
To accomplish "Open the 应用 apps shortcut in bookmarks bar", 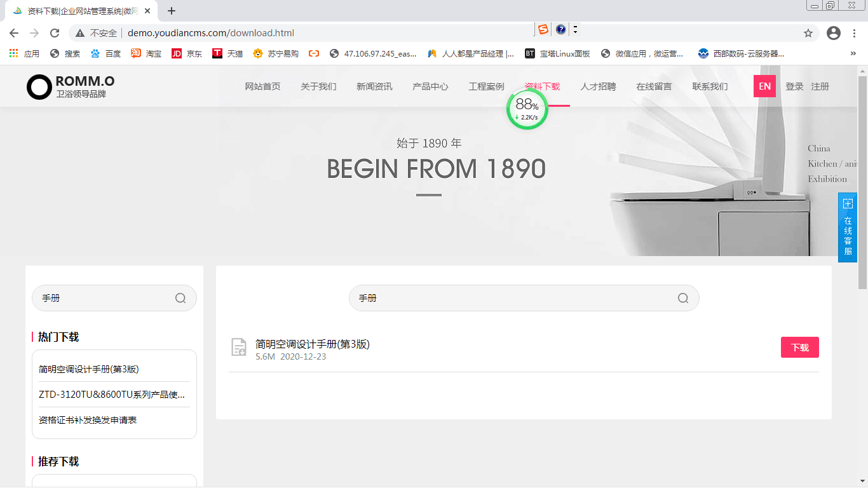I will click(24, 54).
